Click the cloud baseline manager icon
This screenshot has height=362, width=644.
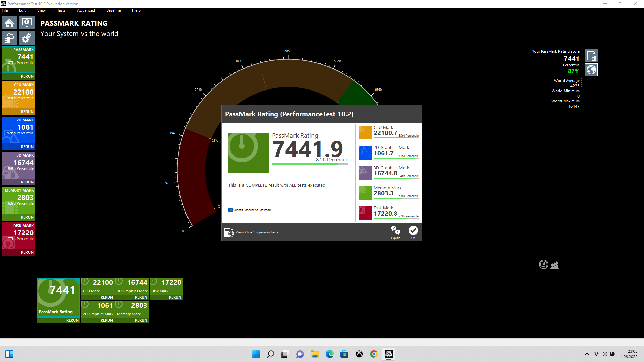click(x=9, y=38)
